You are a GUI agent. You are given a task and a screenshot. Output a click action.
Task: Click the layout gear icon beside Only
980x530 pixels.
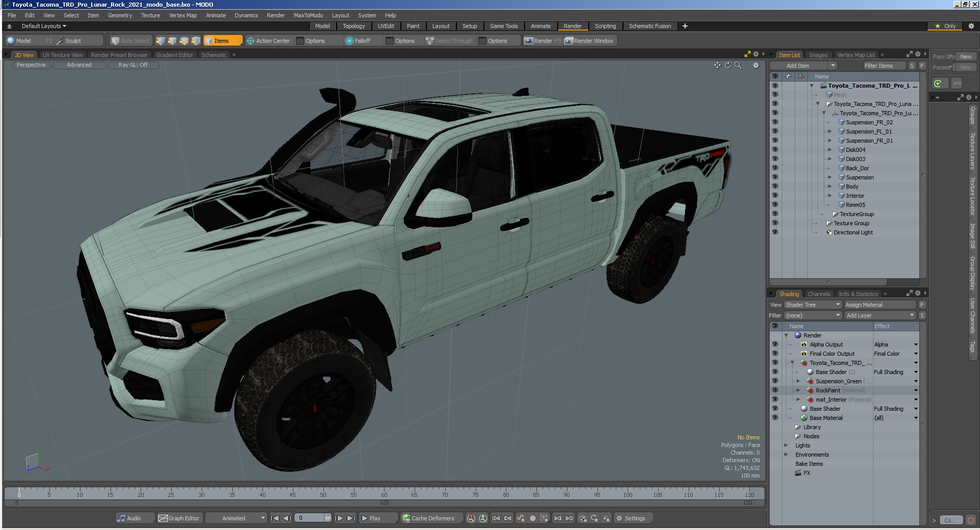[x=971, y=26]
